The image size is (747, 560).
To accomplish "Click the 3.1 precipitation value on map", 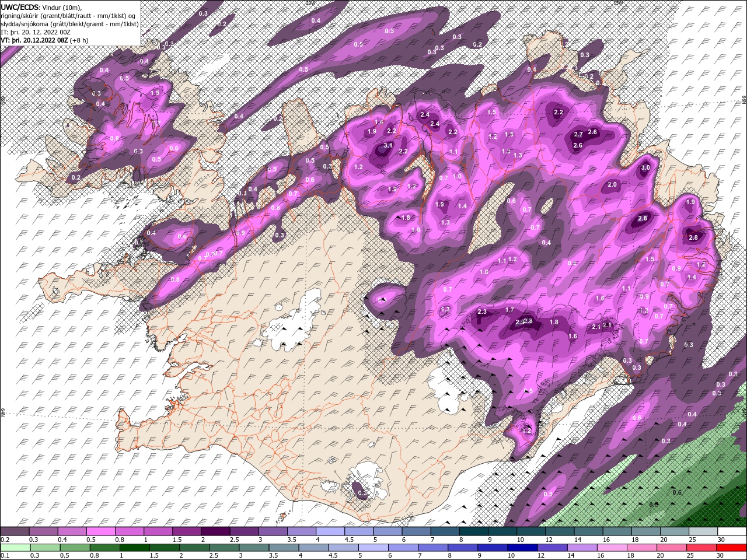I will coord(388,145).
